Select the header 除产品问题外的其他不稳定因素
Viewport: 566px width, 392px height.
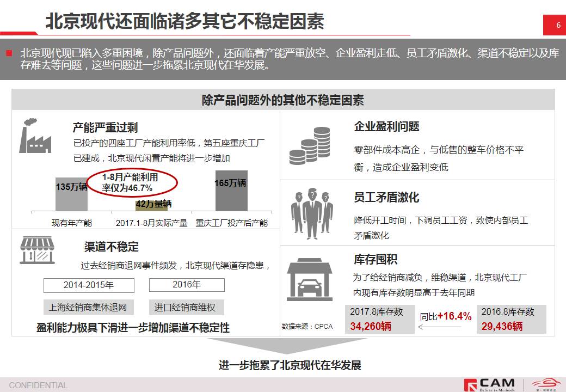(283, 100)
